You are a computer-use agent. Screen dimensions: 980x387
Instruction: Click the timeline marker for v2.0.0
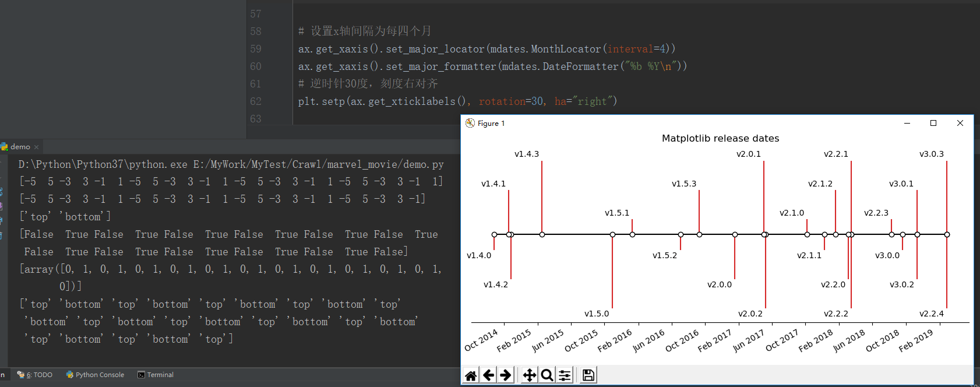tap(735, 234)
